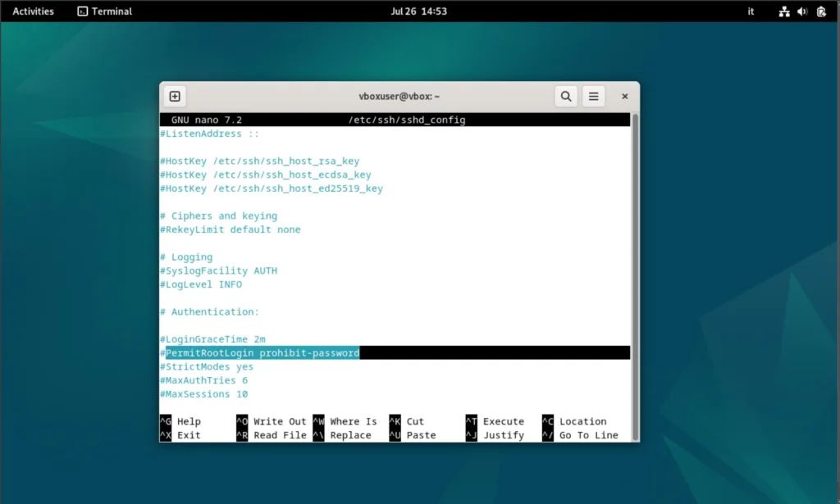
Task: Open the clock and calendar panel
Action: pyautogui.click(x=419, y=11)
